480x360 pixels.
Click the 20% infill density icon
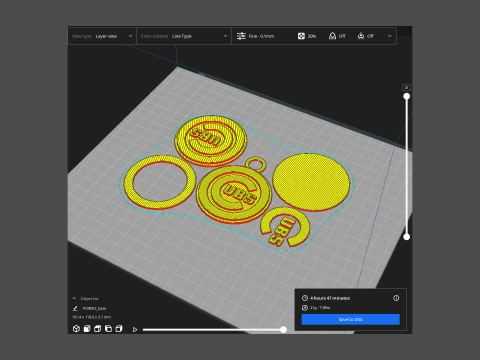point(301,36)
